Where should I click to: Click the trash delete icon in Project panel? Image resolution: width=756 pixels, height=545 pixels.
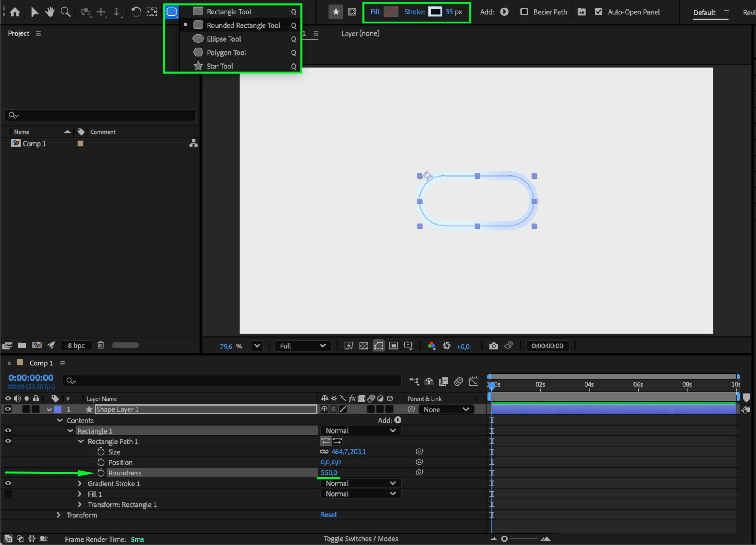tap(101, 345)
